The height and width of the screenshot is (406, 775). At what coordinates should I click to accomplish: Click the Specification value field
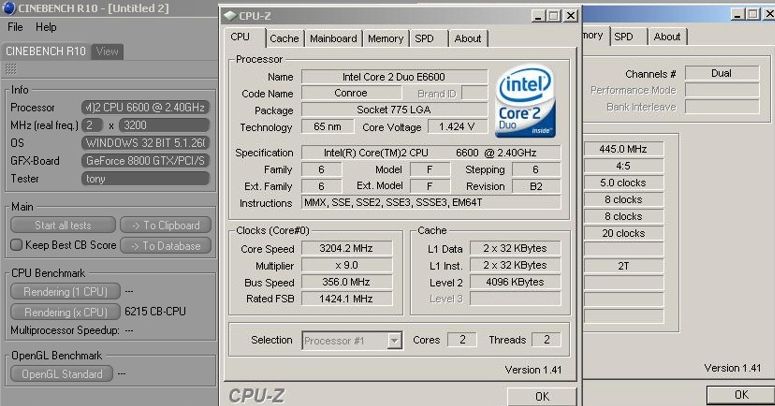tap(431, 153)
